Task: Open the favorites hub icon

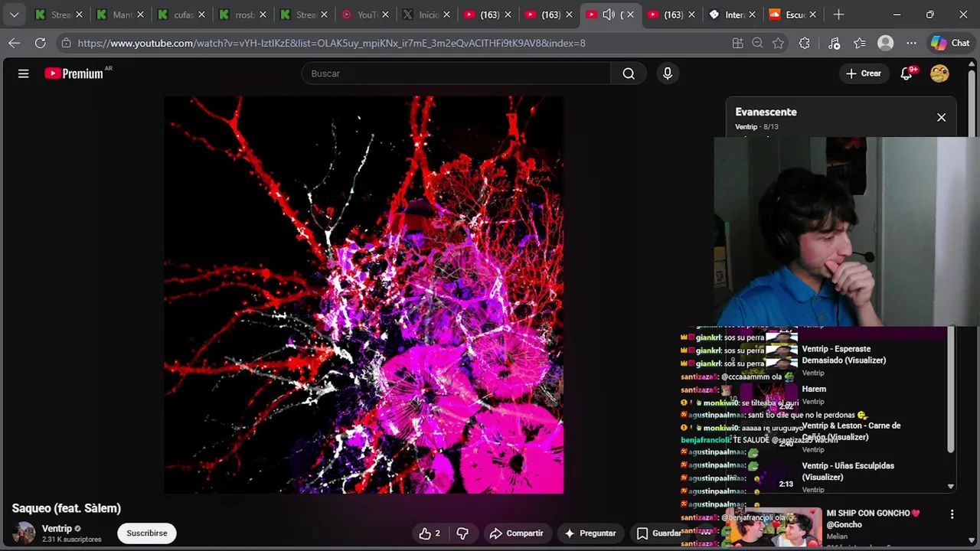Action: [x=860, y=43]
